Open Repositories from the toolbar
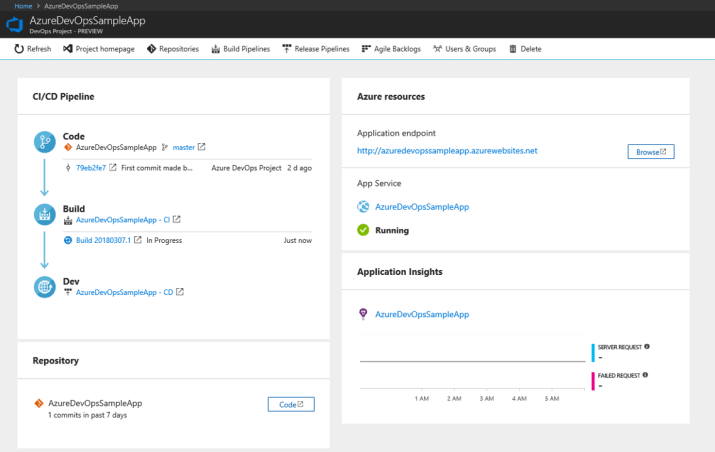The height and width of the screenshot is (452, 715). point(172,48)
